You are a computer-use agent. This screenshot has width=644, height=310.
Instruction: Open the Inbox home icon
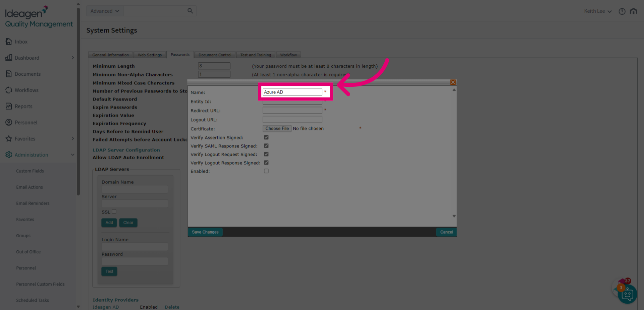tap(9, 42)
